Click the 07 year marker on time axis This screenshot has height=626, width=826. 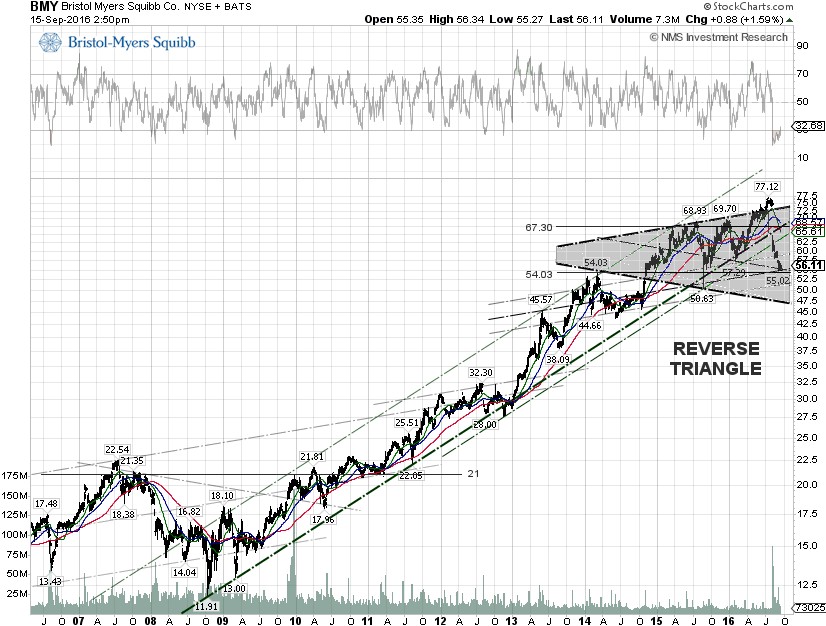pos(78,621)
